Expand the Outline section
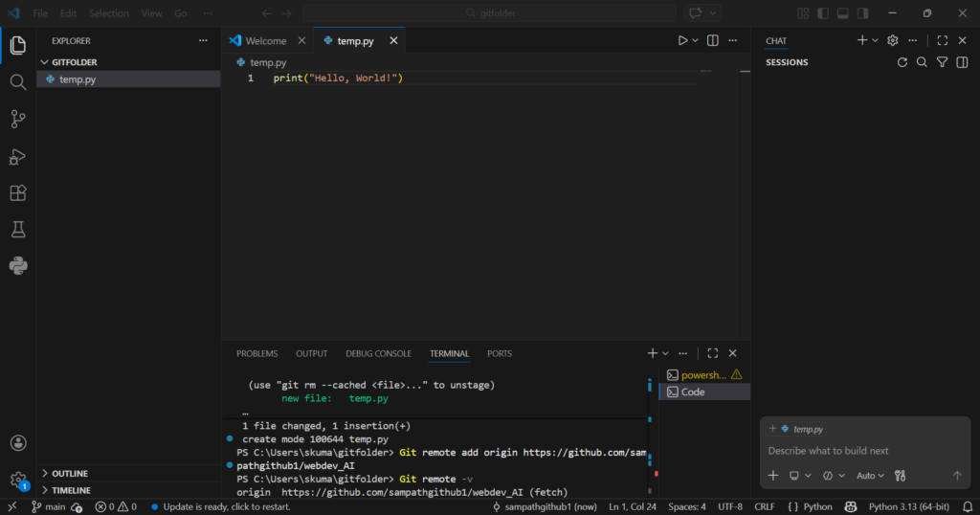Image resolution: width=980 pixels, height=515 pixels. pos(70,473)
